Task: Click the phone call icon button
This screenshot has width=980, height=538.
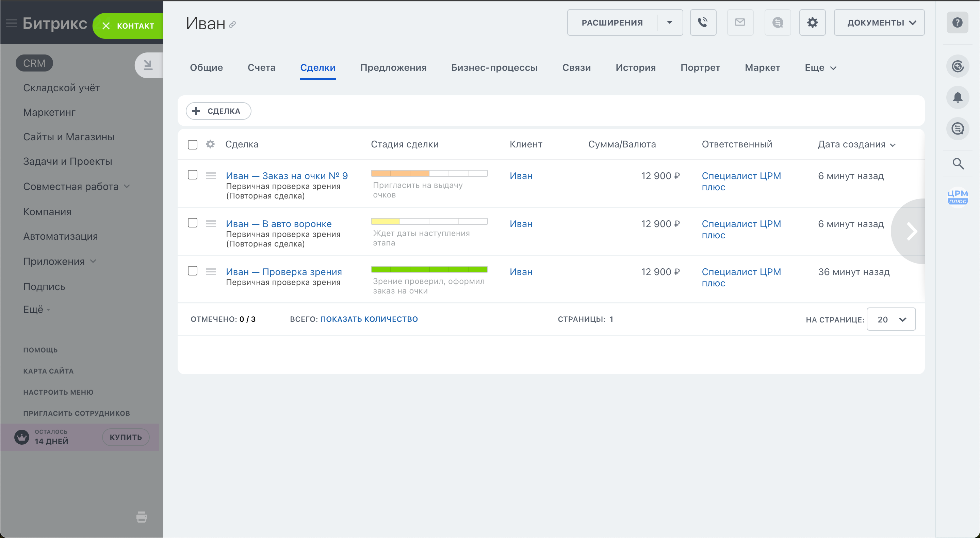Action: coord(703,22)
